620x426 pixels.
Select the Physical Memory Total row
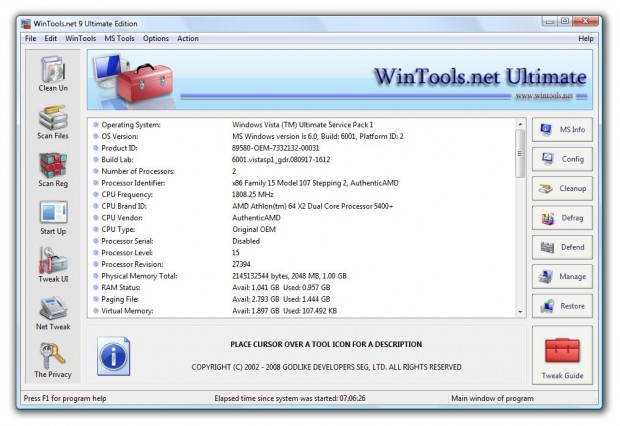[x=301, y=276]
